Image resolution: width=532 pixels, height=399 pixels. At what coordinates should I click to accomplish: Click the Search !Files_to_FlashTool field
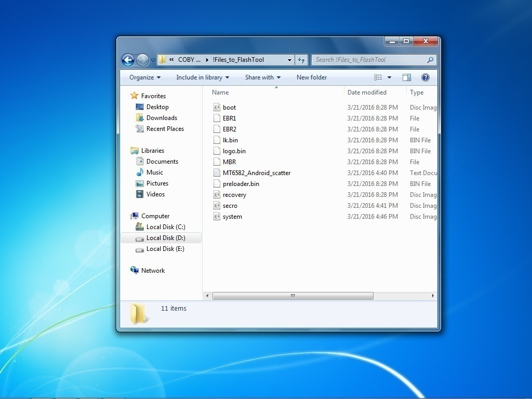point(374,60)
